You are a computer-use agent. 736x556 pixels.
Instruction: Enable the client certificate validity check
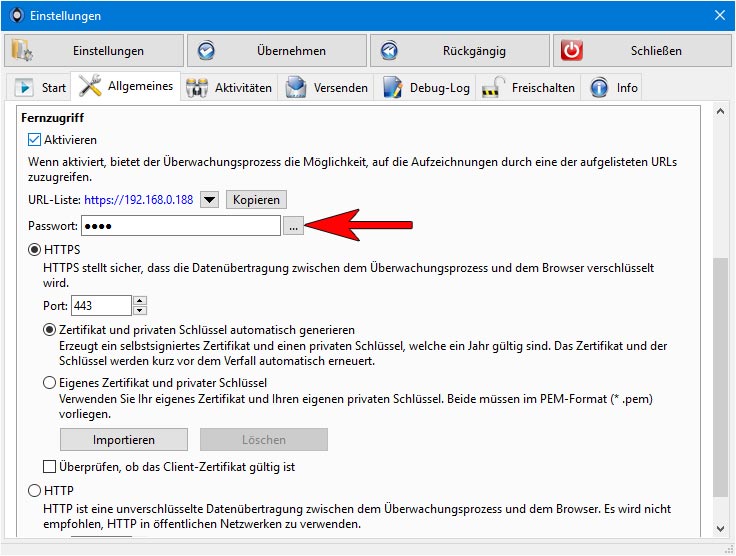49,466
